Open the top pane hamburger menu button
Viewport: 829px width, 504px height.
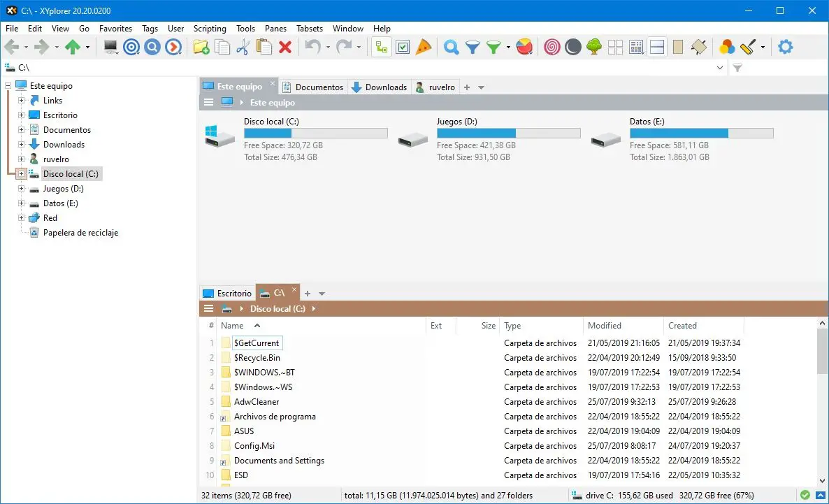point(209,102)
